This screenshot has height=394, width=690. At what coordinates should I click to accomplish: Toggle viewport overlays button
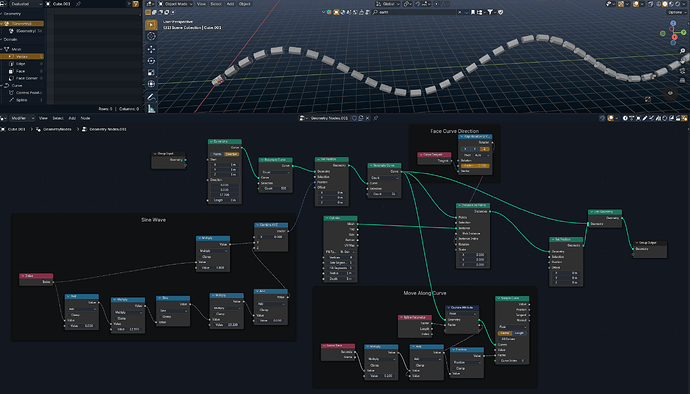click(636, 4)
